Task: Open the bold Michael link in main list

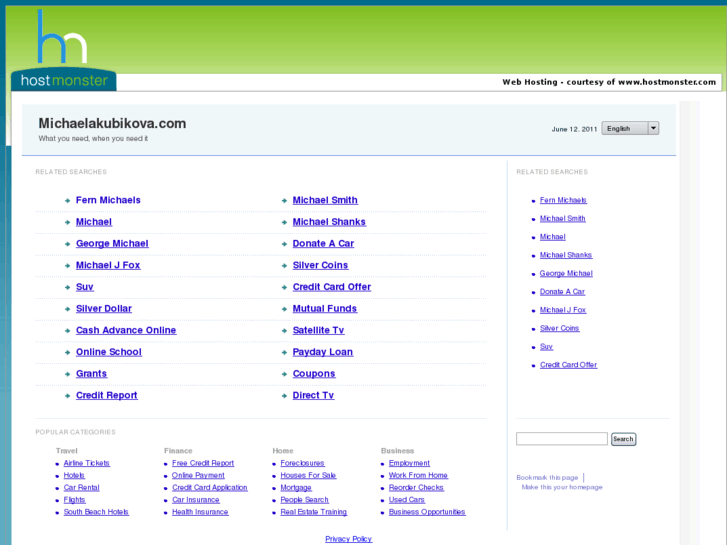Action: [x=94, y=222]
